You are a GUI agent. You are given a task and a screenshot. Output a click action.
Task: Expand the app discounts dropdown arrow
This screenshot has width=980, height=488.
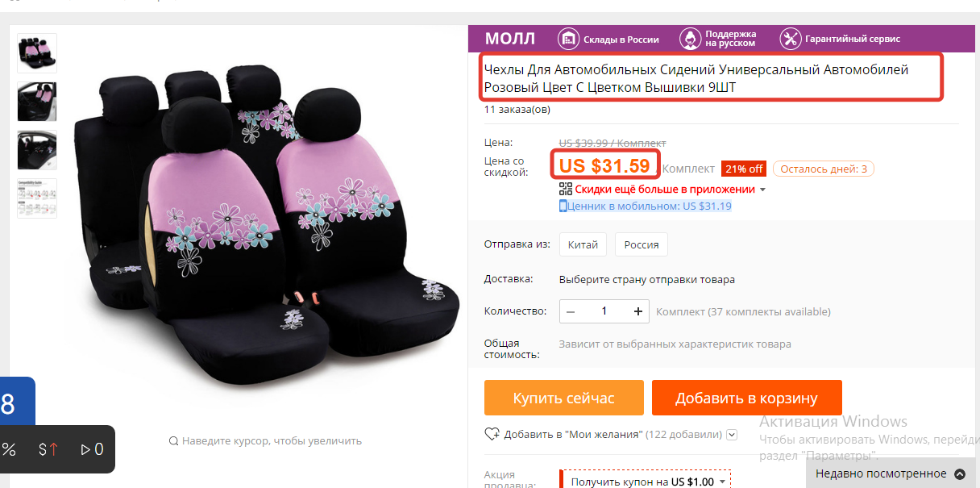click(x=762, y=190)
